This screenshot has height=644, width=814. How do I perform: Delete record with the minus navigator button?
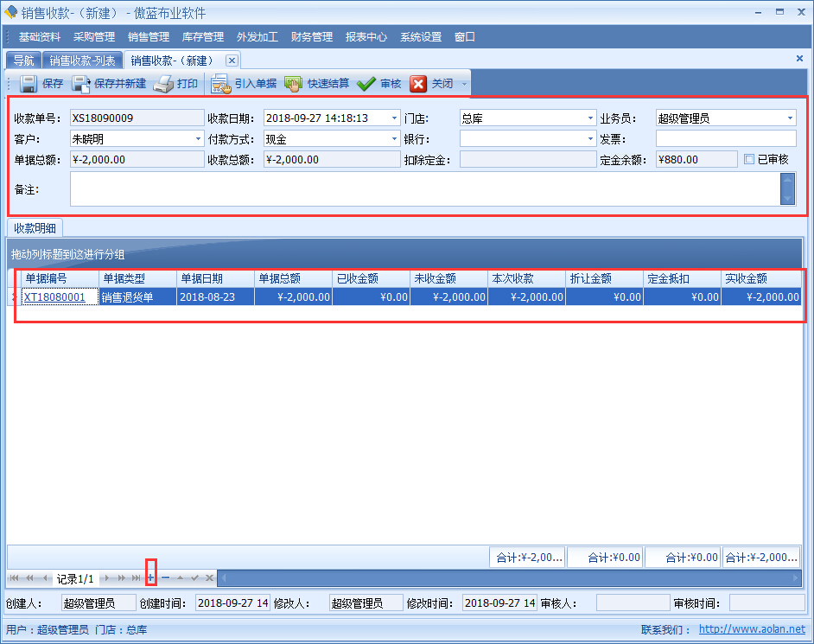(x=165, y=577)
